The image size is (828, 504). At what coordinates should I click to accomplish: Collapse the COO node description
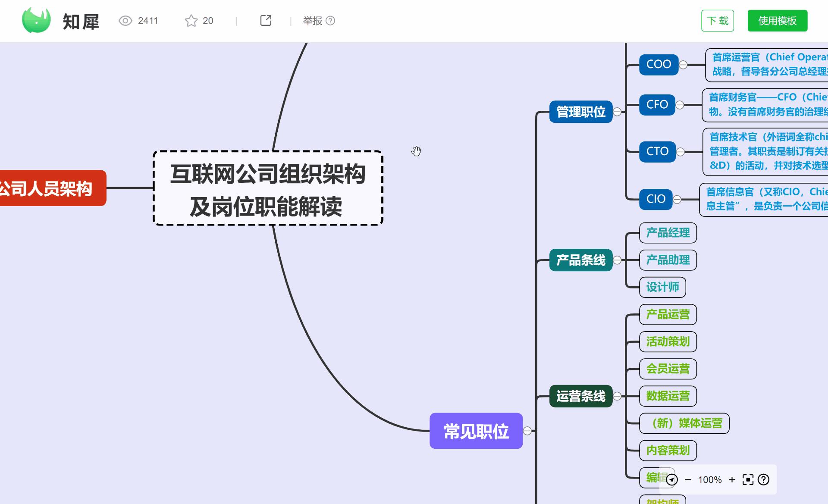pos(683,65)
